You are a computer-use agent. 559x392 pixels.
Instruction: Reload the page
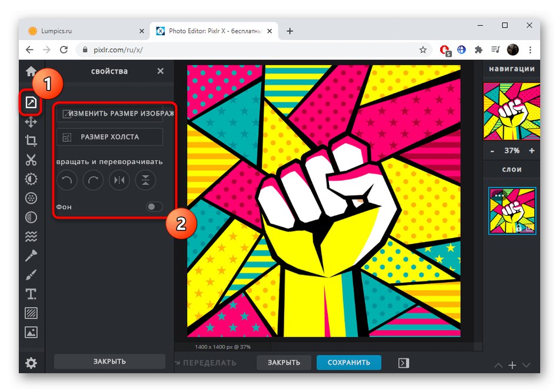[x=64, y=50]
